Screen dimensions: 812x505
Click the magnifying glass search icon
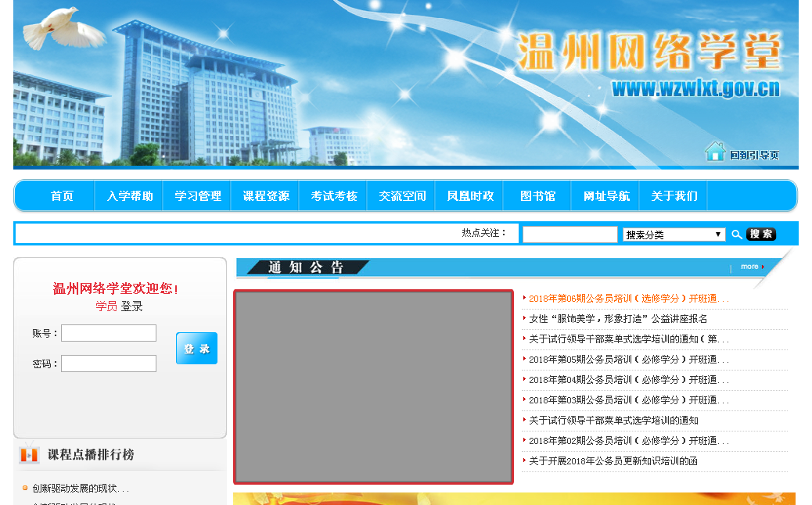point(736,235)
